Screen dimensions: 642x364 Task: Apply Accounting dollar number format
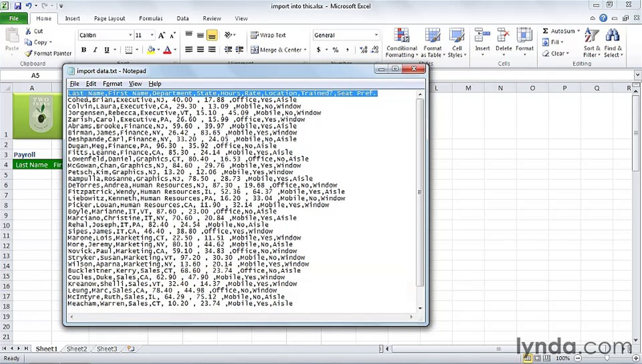318,50
